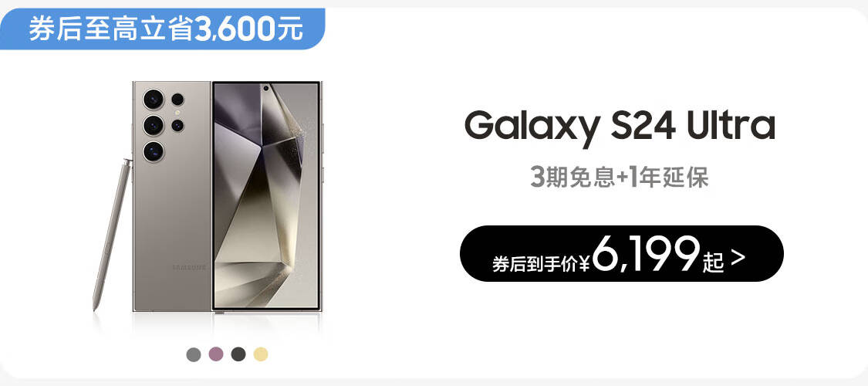Click the top large rear camera lens
The height and width of the screenshot is (386, 868).
(154, 99)
